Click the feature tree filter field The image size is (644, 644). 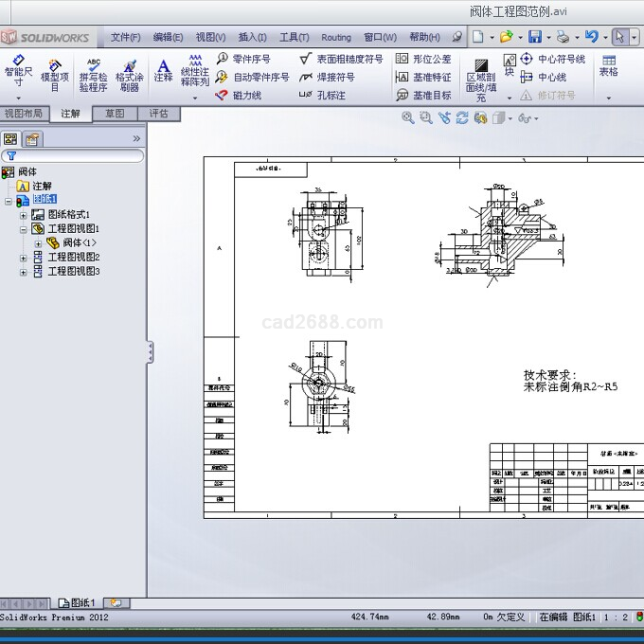click(76, 155)
